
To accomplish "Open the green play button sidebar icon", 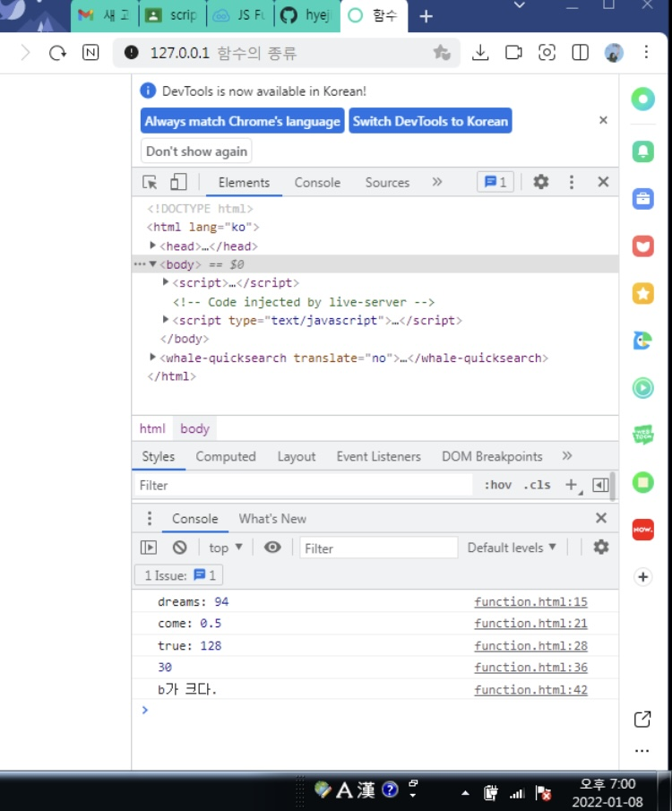I will 643,388.
